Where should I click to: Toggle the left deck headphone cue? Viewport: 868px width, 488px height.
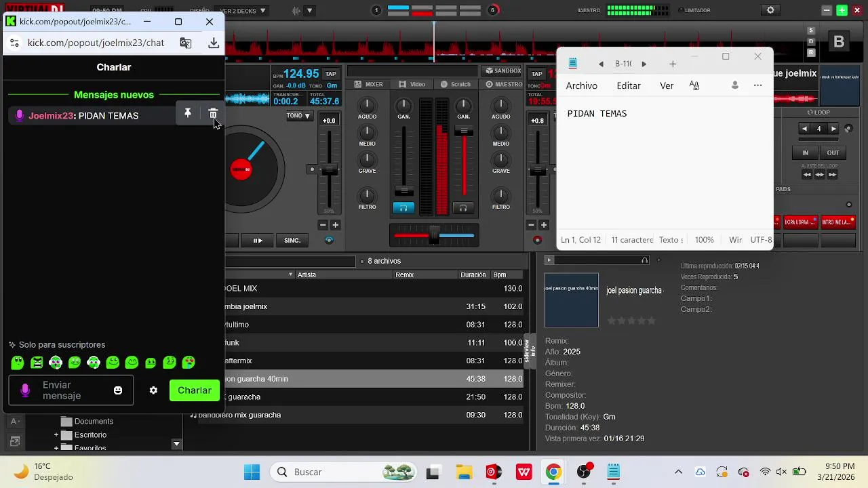[x=403, y=208]
